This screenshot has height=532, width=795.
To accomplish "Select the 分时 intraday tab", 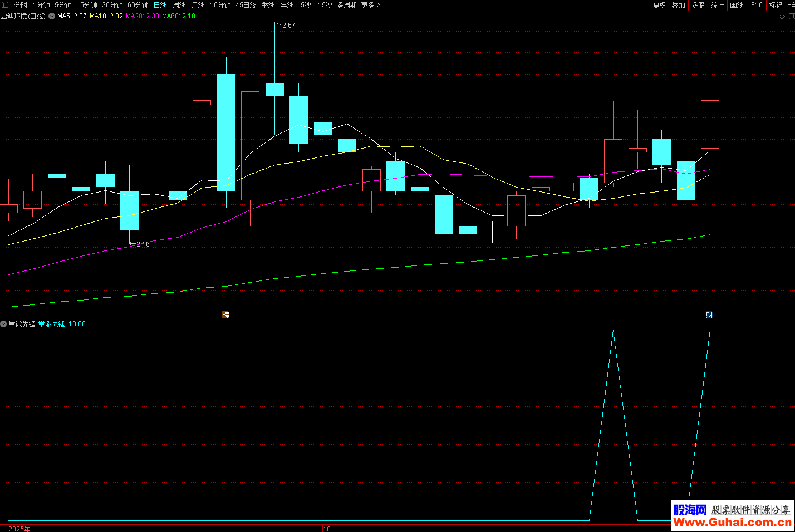I will click(21, 5).
